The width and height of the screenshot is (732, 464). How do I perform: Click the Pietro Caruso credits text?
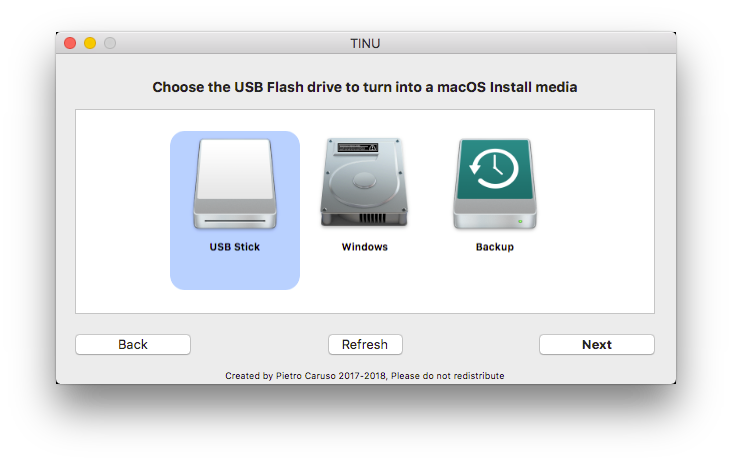(x=365, y=376)
